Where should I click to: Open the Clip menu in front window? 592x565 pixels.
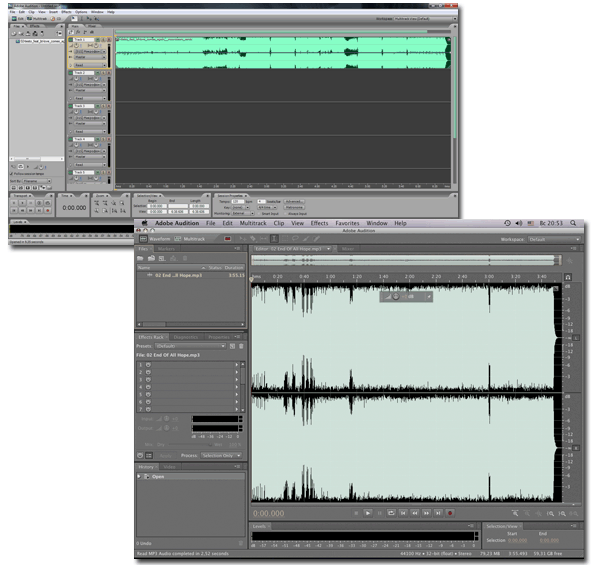(279, 223)
